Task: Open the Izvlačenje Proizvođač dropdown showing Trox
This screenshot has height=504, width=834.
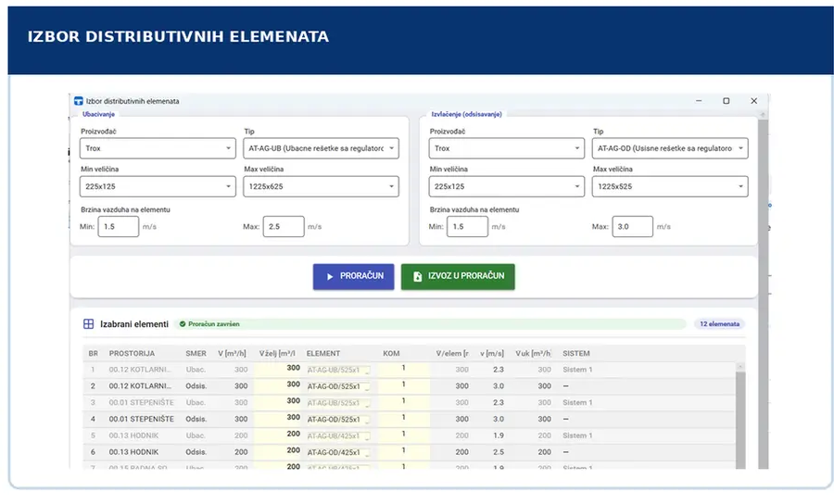Action: tap(506, 148)
